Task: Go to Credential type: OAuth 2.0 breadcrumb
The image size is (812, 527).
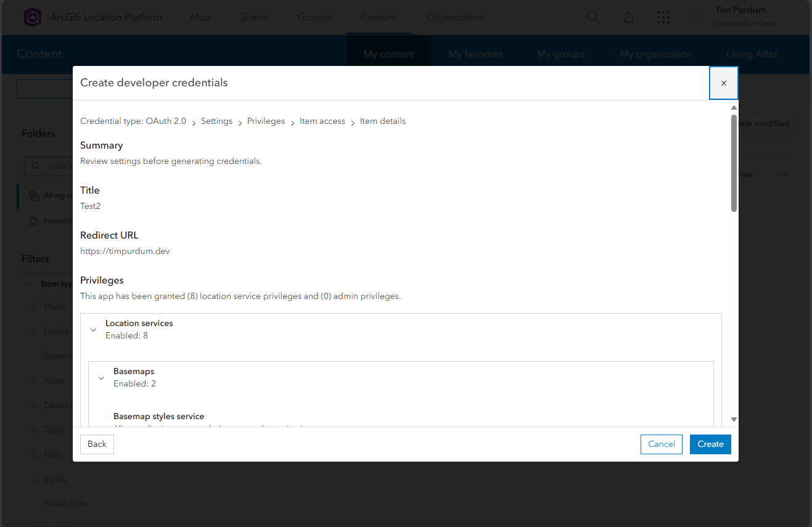Action: click(133, 121)
